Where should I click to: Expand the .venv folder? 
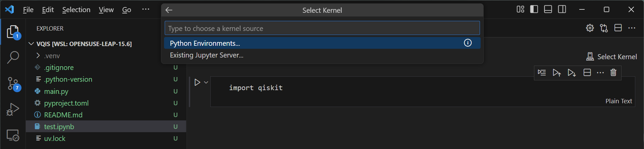pos(38,55)
